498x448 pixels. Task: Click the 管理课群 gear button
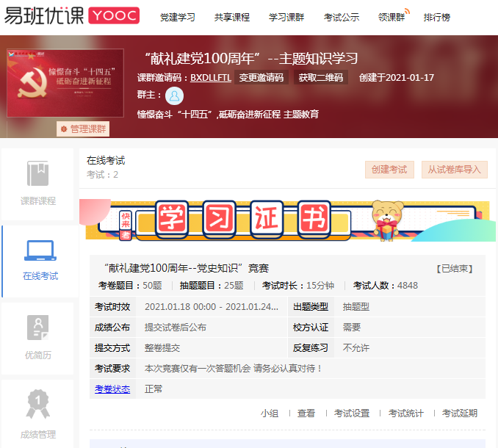83,129
